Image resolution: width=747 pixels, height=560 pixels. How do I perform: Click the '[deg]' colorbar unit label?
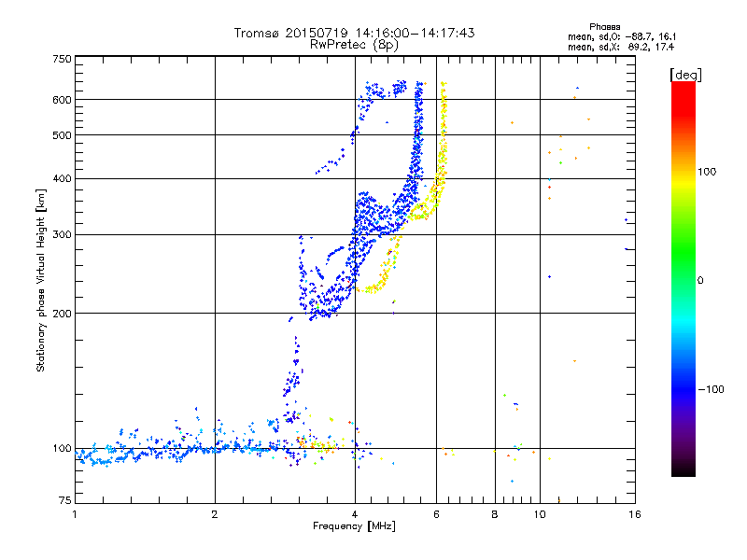click(x=685, y=75)
